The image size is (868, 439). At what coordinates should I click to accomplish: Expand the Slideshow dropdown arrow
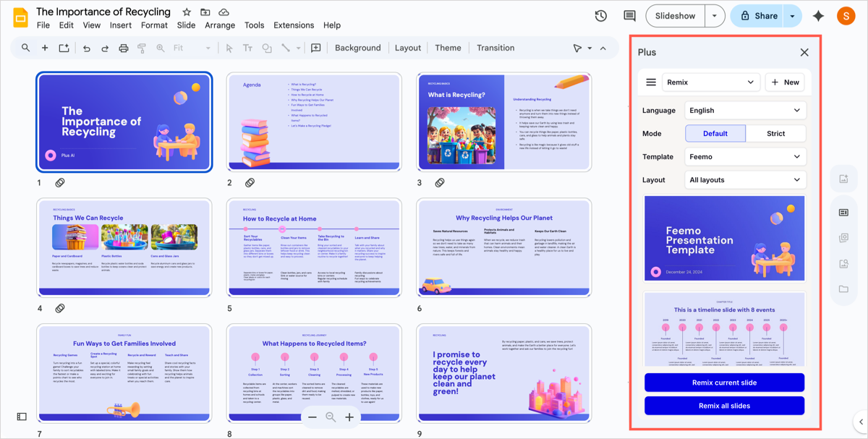[x=715, y=16]
